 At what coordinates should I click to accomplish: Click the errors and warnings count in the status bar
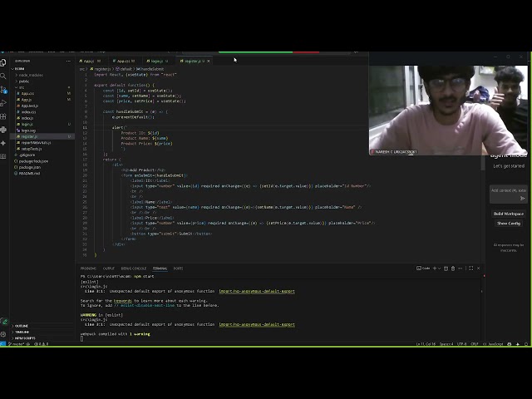(41, 344)
